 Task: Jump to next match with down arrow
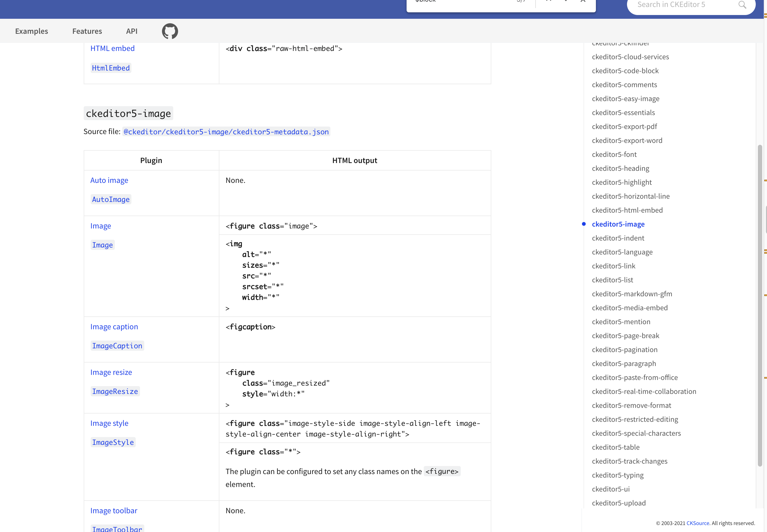coord(566,1)
